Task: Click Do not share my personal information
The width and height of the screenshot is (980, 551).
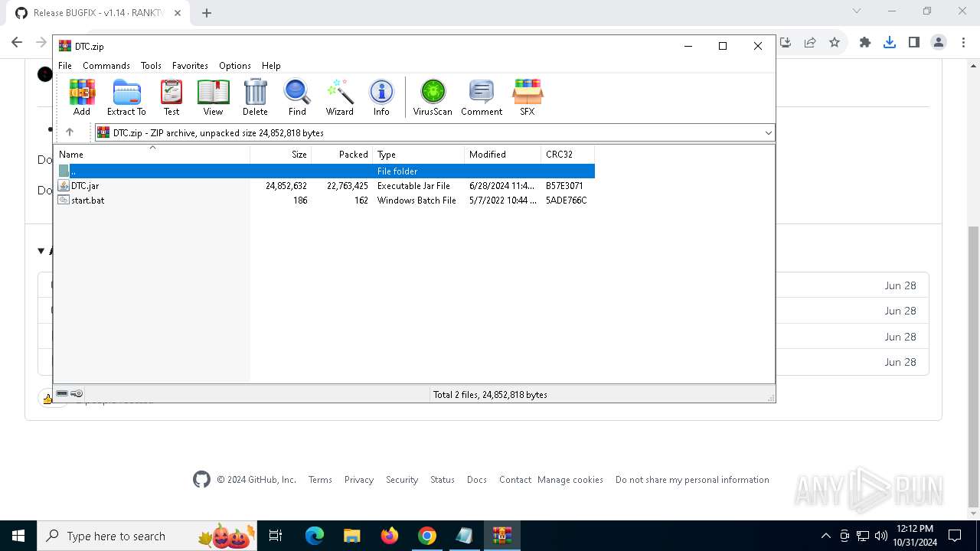Action: (692, 480)
